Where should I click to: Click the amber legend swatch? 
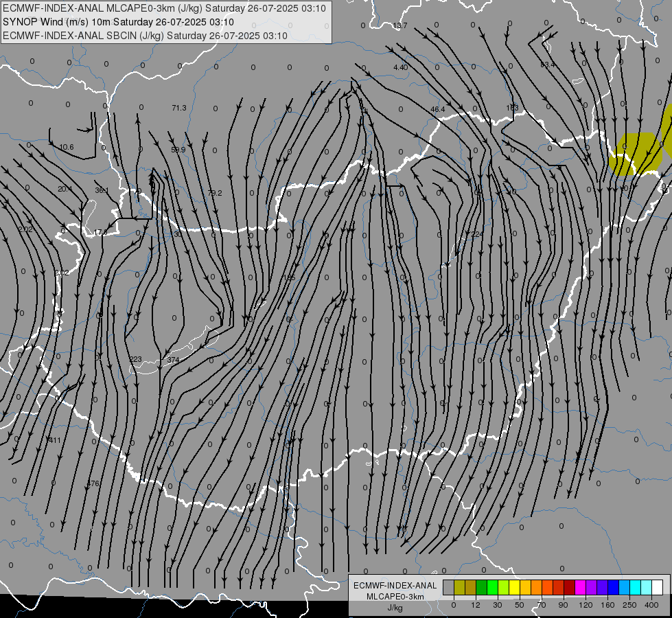[x=525, y=587]
